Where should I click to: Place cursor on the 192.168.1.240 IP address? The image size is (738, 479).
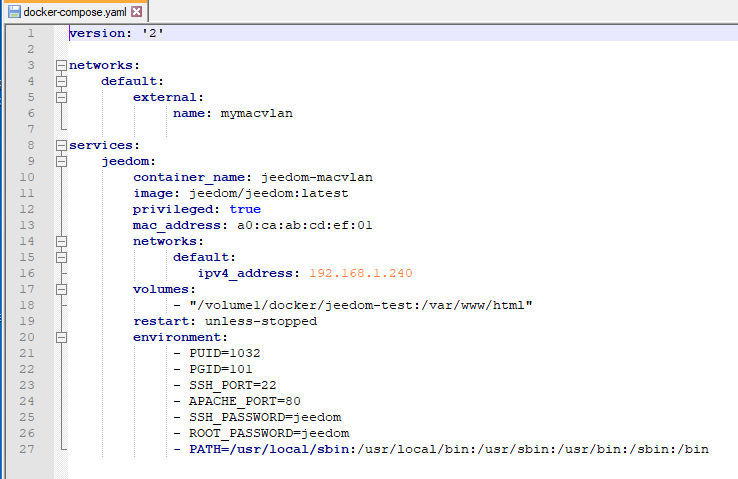[360, 273]
